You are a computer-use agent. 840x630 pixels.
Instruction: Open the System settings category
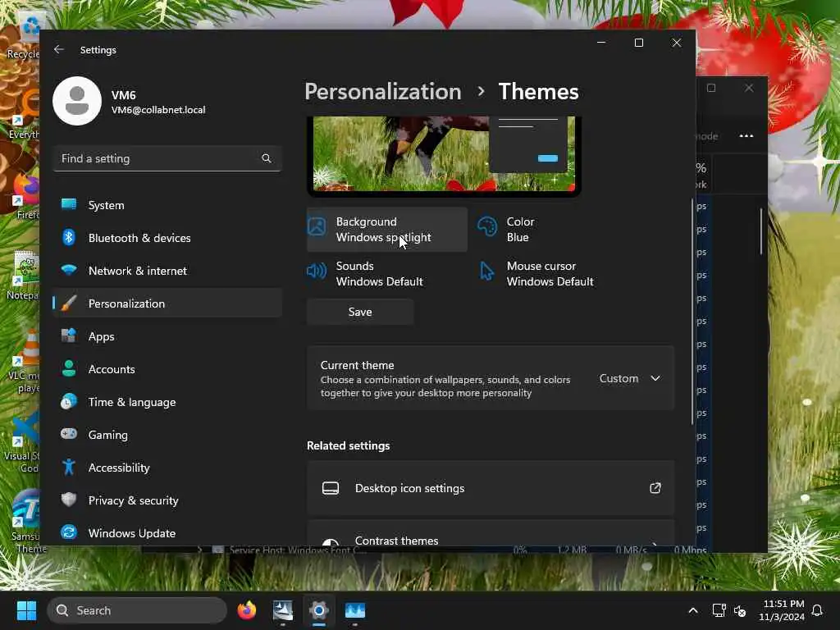pyautogui.click(x=167, y=205)
